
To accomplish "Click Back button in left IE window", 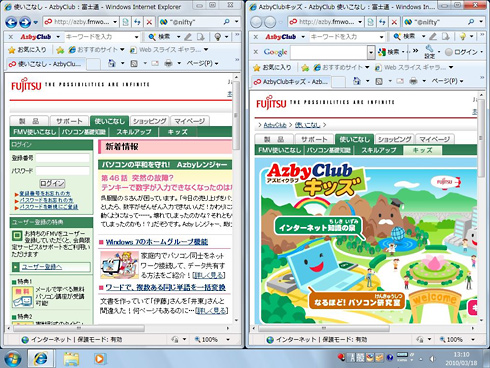I will (x=11, y=22).
